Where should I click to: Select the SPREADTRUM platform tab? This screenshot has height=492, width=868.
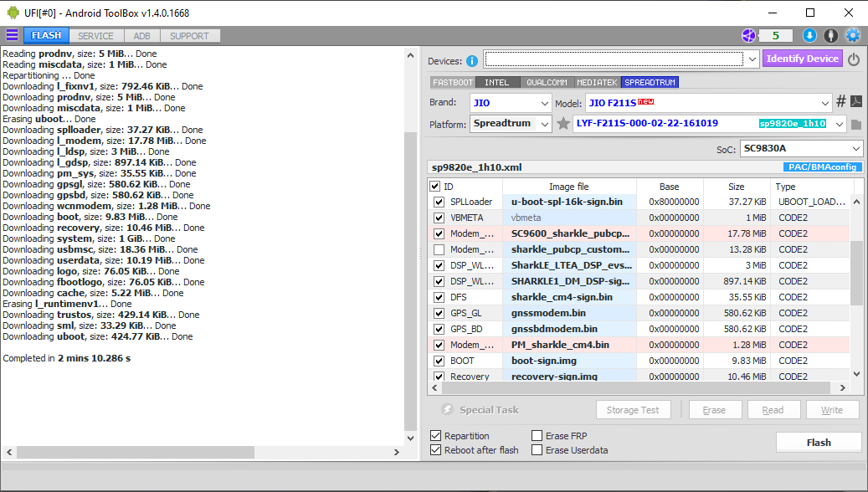pyautogui.click(x=650, y=83)
